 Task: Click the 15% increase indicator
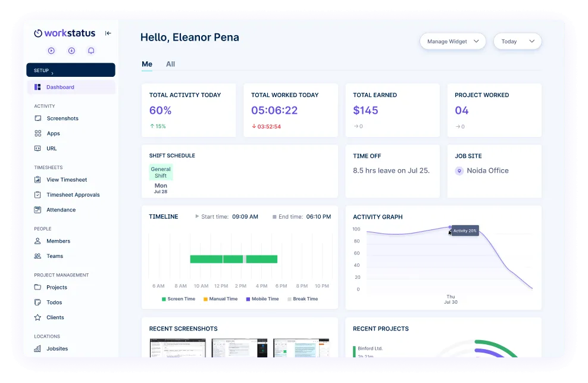point(158,126)
